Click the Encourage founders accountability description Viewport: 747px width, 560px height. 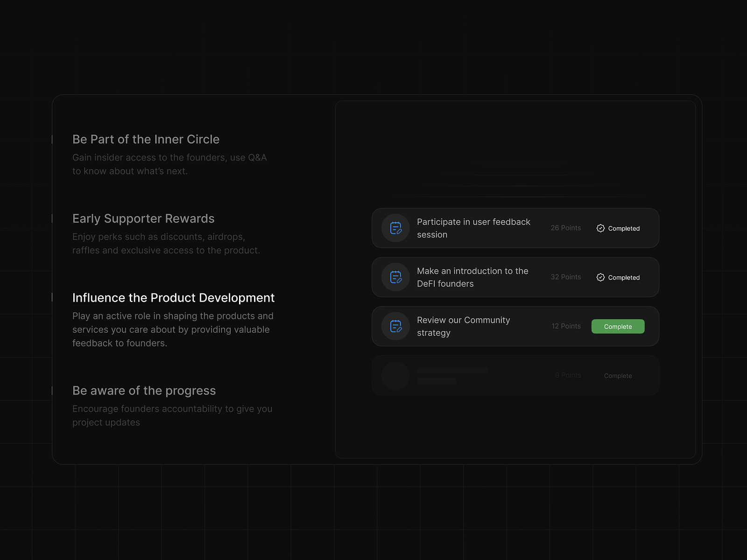tap(172, 415)
